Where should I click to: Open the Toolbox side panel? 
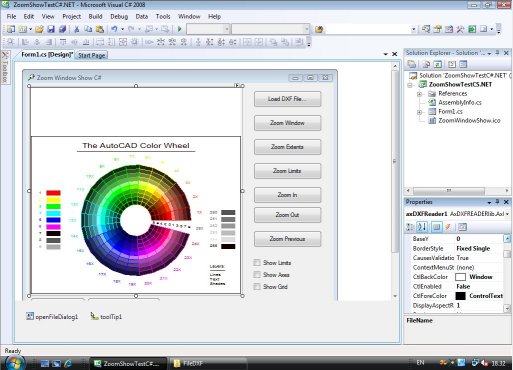tap(5, 68)
